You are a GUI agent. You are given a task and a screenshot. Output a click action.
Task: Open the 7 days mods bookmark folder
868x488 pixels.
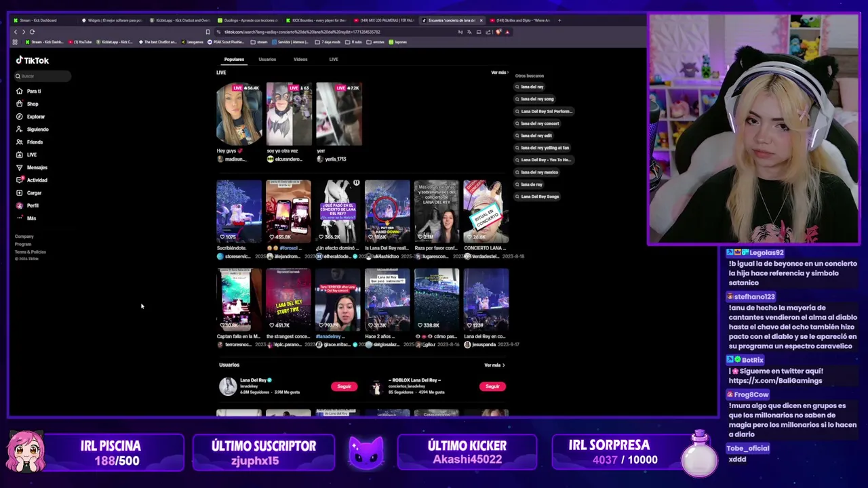328,42
